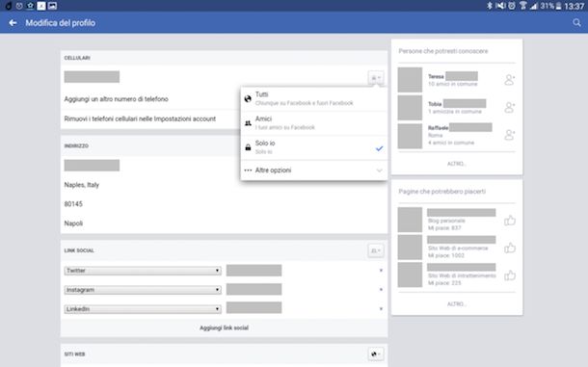This screenshot has width=588, height=367.
Task: Expand Altre opzioni in the privacy menu
Action: point(314,170)
